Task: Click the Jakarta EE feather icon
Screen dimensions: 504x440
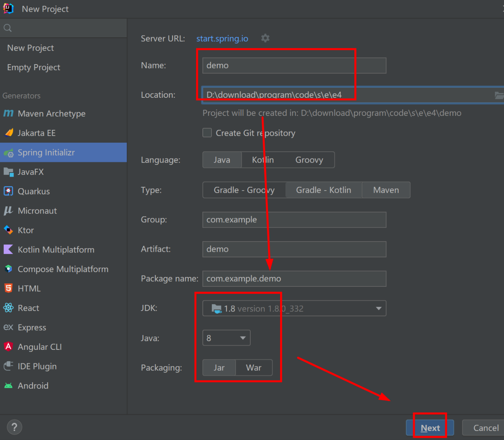Action: point(9,132)
